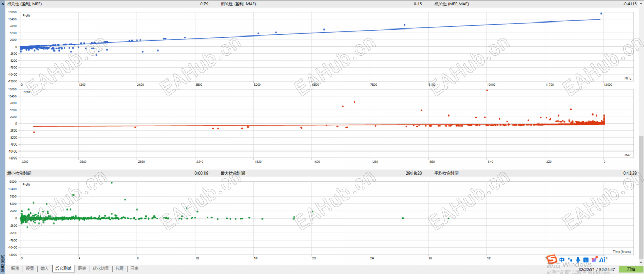Click the 平均持仓时间 label
644x274 pixels.
pos(447,174)
